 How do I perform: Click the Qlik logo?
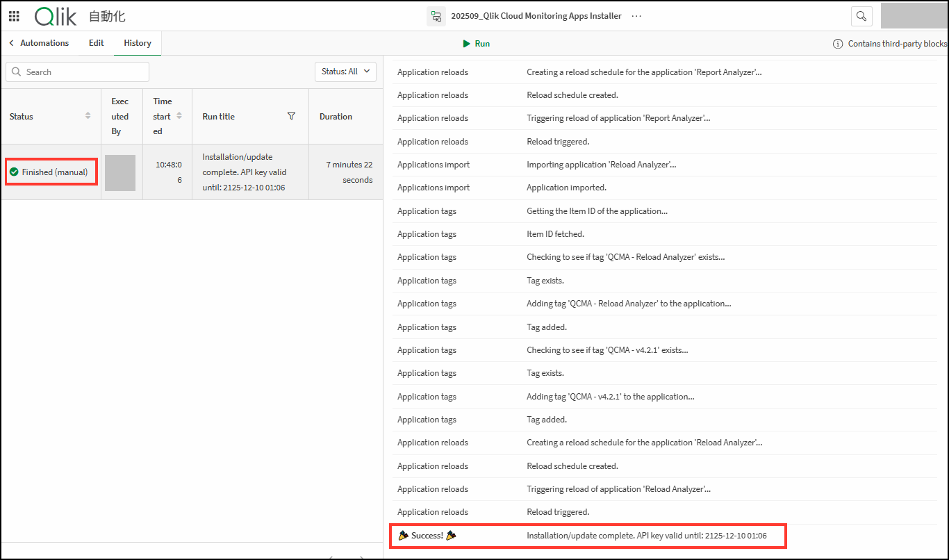tap(55, 16)
